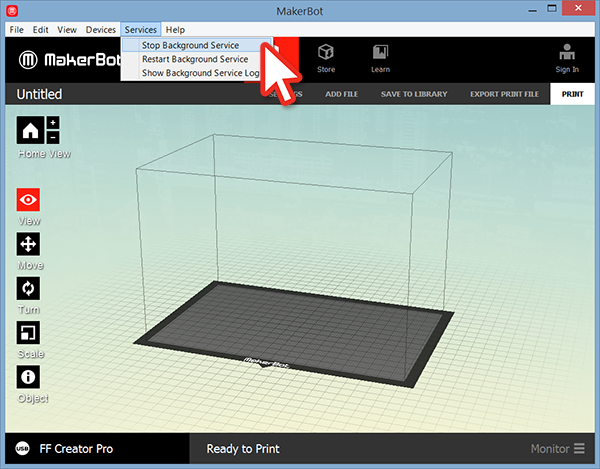The width and height of the screenshot is (600, 469).
Task: Click the Home View house icon
Action: (x=30, y=130)
